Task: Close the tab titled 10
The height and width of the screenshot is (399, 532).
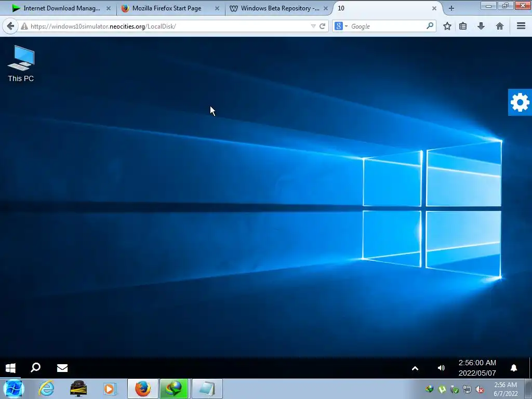Action: [x=434, y=8]
